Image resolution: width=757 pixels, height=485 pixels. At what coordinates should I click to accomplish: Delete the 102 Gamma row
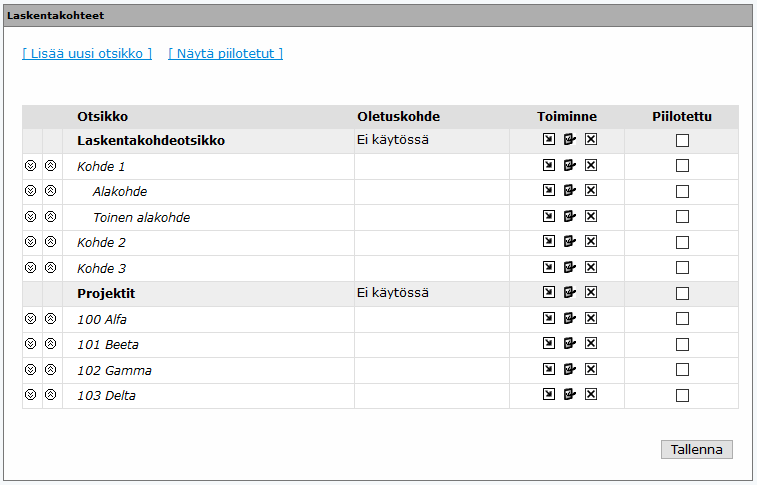pos(591,369)
